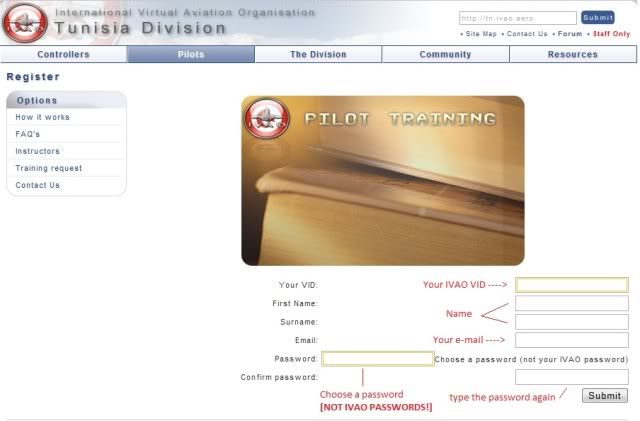Focus the Your VID input field
The height and width of the screenshot is (421, 640).
point(571,285)
